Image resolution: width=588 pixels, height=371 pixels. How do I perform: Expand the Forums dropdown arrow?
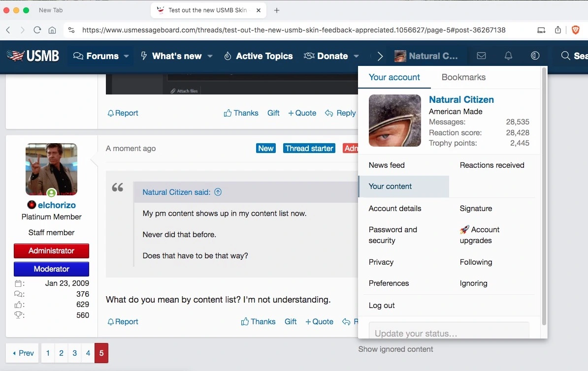[127, 56]
